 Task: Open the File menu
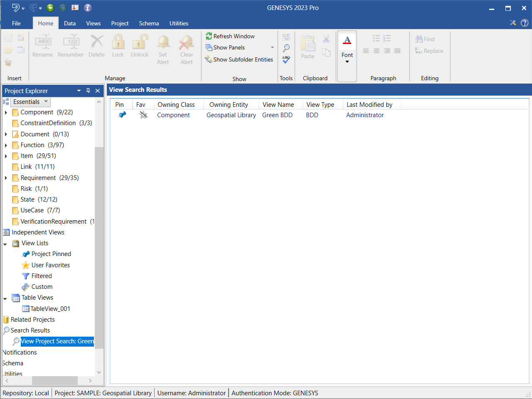coord(16,23)
